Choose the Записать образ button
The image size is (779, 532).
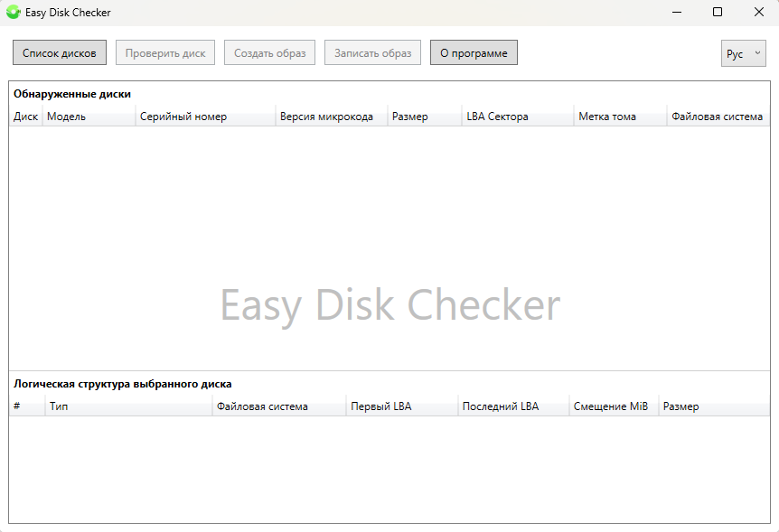tap(372, 52)
